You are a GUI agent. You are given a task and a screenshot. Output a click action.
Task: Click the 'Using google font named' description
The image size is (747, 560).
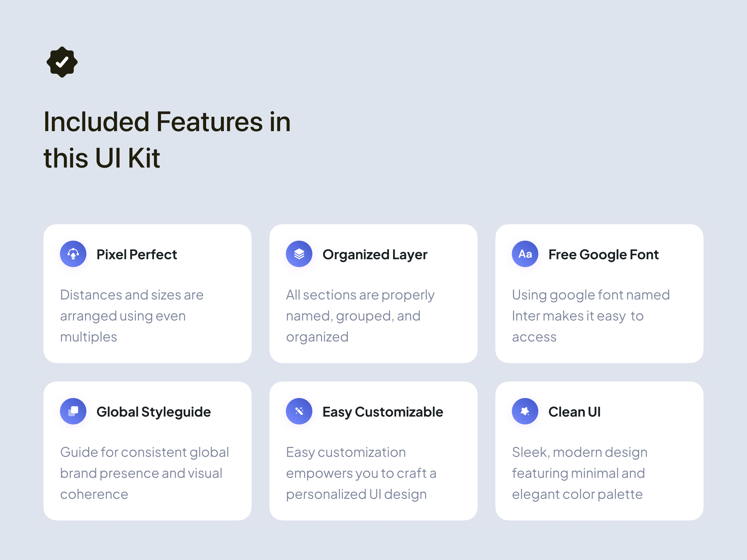pos(591,316)
